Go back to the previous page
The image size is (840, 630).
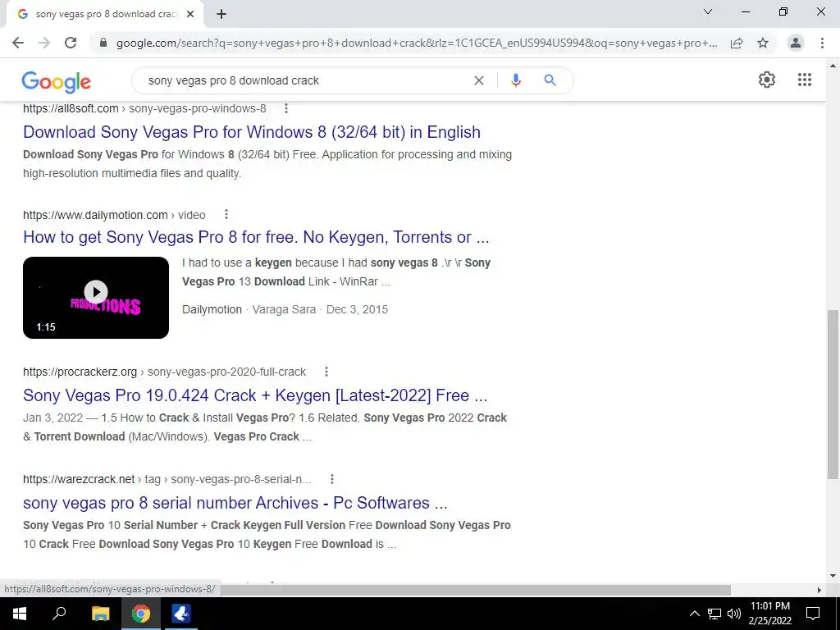[x=18, y=43]
